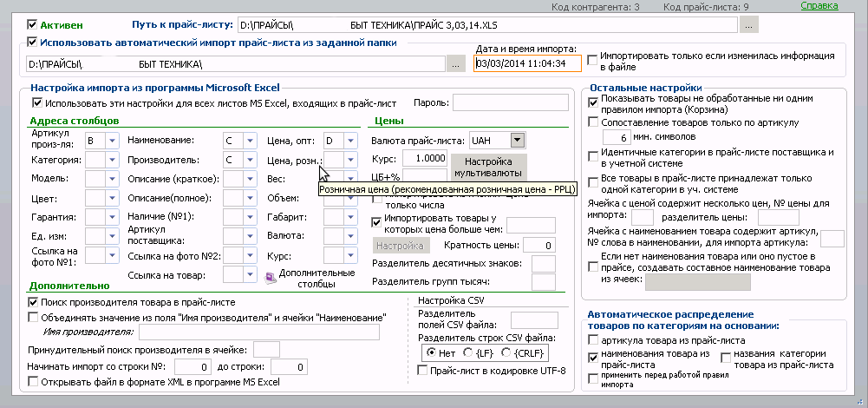The height and width of the screenshot is (408, 868).
Task: Open Гарантия column dropdown
Action: click(x=112, y=217)
